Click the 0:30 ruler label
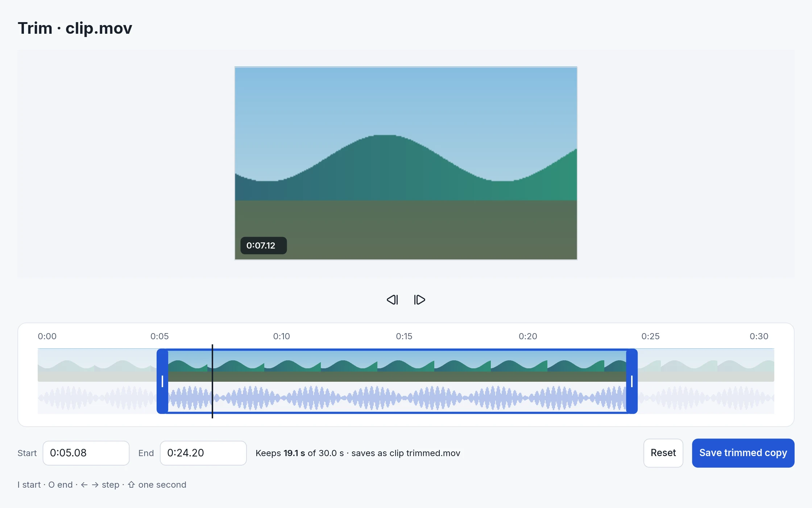This screenshot has width=812, height=508. click(759, 336)
